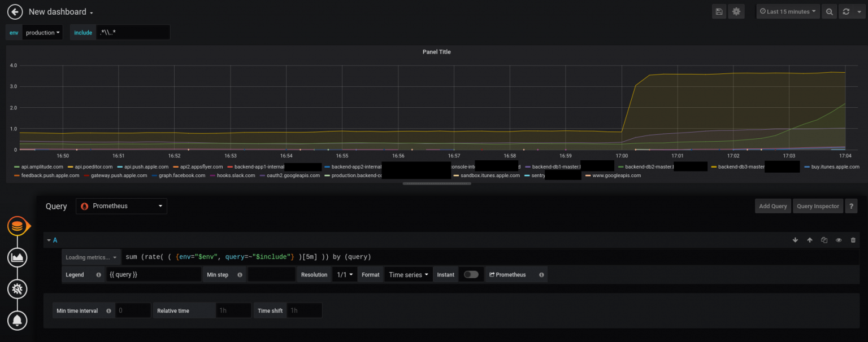This screenshot has height=342, width=868.
Task: Open dashboard settings gear
Action: tap(736, 11)
